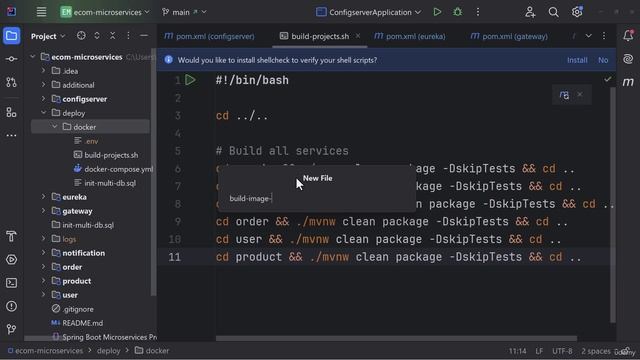
Task: Open docker-compose.yml file
Action: (114, 169)
